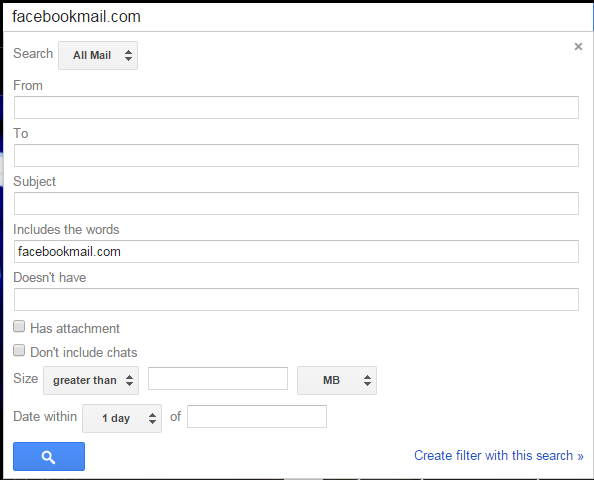Click the Has attachment label text
This screenshot has width=594, height=480.
75,328
